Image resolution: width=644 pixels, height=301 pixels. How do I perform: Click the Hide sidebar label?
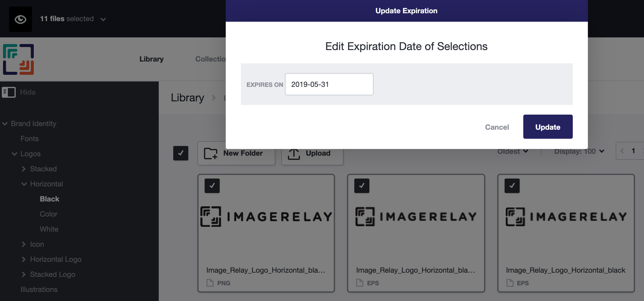28,92
